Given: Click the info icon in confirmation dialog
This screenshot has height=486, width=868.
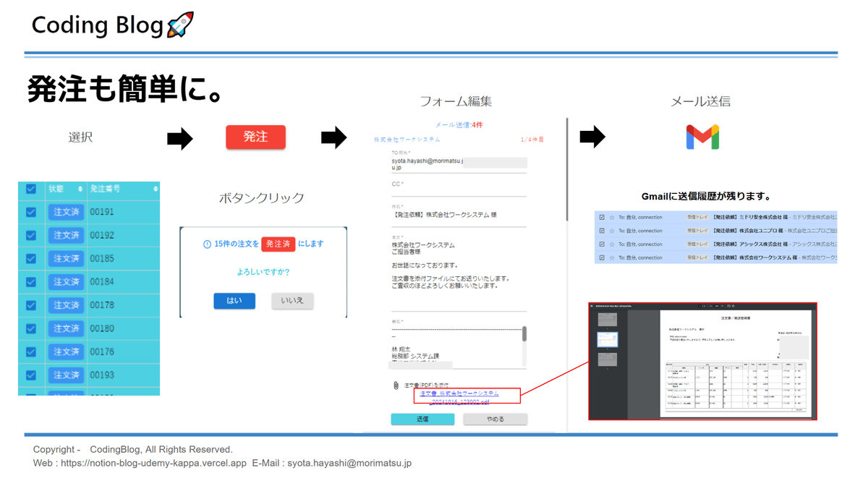Looking at the screenshot, I should [207, 244].
